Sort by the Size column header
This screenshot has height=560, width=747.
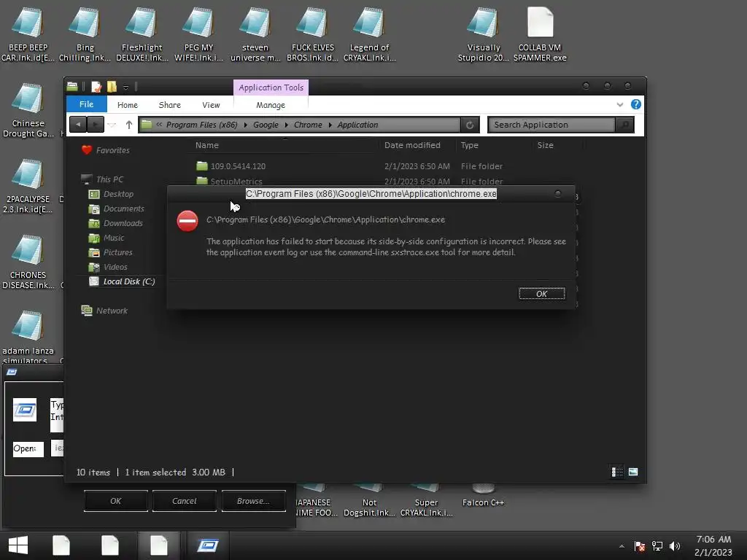[x=545, y=145]
